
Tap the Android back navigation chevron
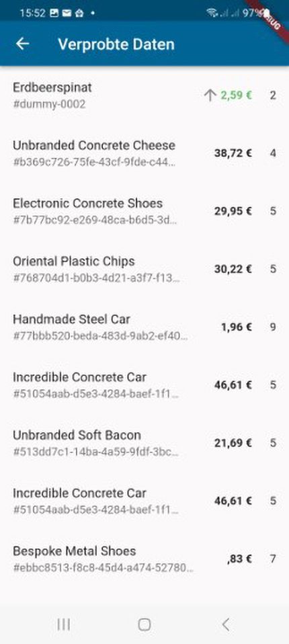point(225,625)
